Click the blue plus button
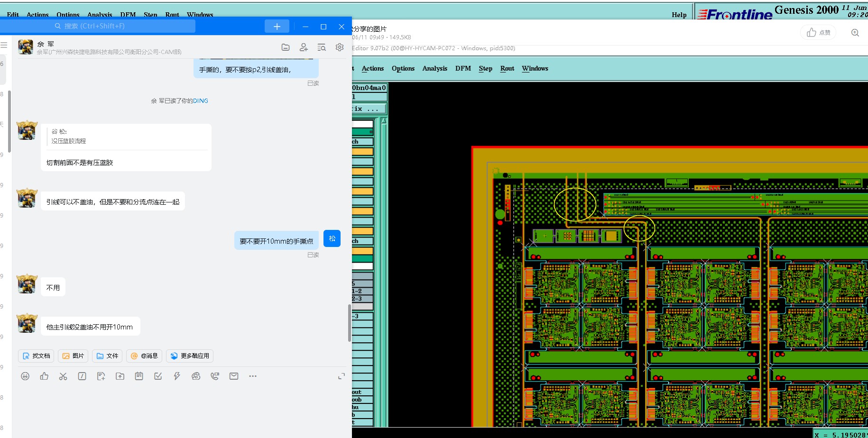The height and width of the screenshot is (438, 868). (x=277, y=27)
